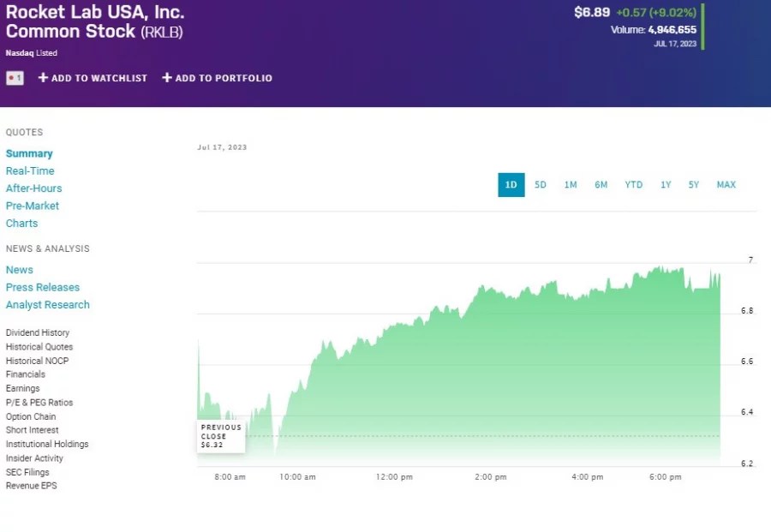771x532 pixels.
Task: Open the News link
Action: point(19,270)
